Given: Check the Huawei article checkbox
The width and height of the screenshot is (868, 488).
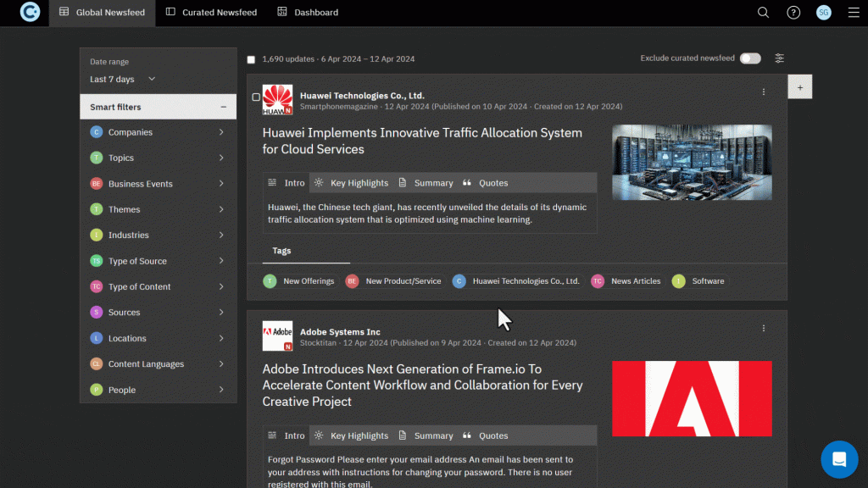Looking at the screenshot, I should (256, 98).
